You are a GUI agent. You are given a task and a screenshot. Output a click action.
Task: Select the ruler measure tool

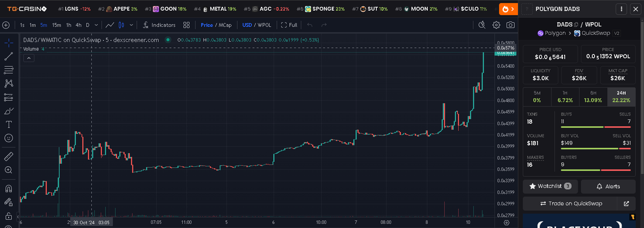point(9,156)
